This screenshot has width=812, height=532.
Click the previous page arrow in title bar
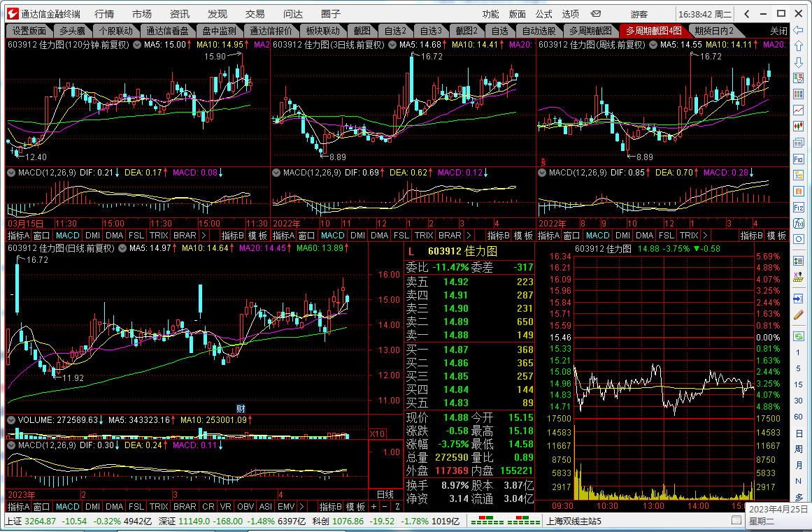pos(746,14)
